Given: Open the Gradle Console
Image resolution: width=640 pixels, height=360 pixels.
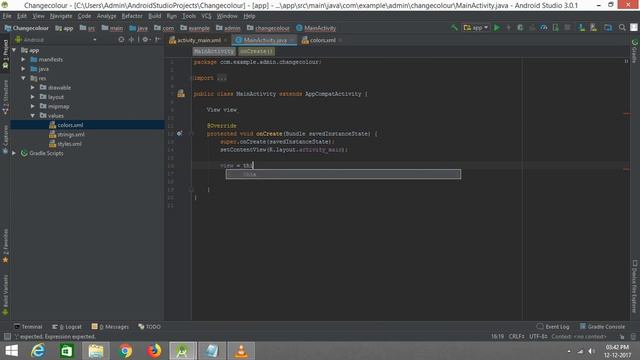Looking at the screenshot, I should [x=602, y=327].
